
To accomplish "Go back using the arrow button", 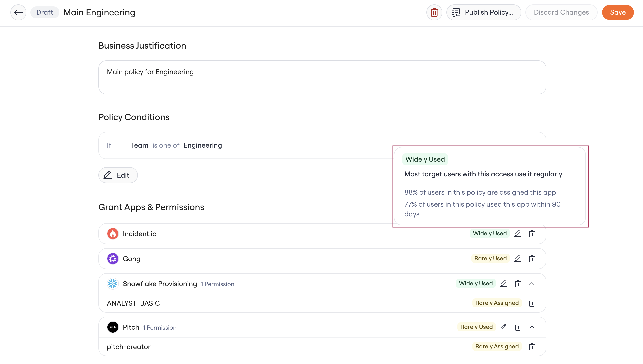I will coord(18,12).
